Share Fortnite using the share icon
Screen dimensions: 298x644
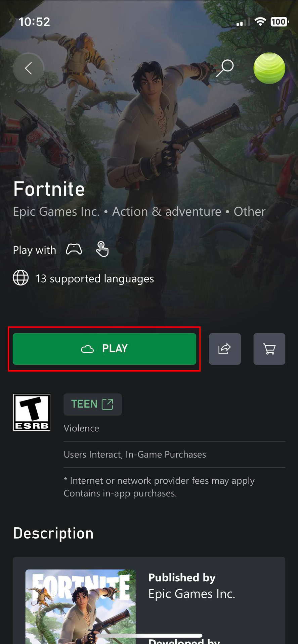pos(225,349)
